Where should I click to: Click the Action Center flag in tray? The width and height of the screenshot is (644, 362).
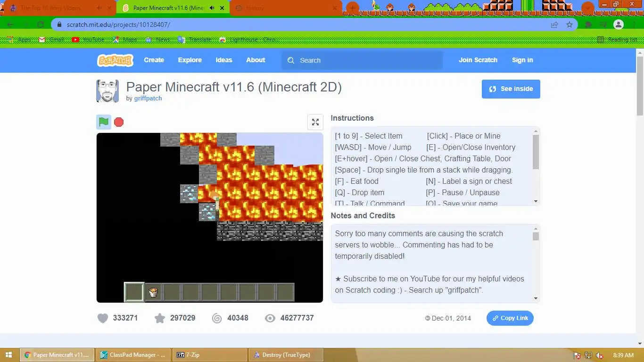(577, 355)
